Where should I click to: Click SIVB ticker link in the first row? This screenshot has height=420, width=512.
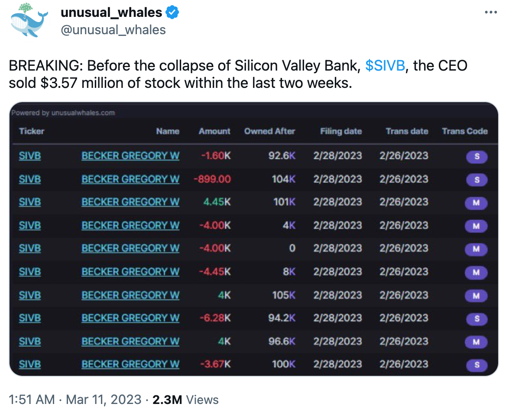30,156
